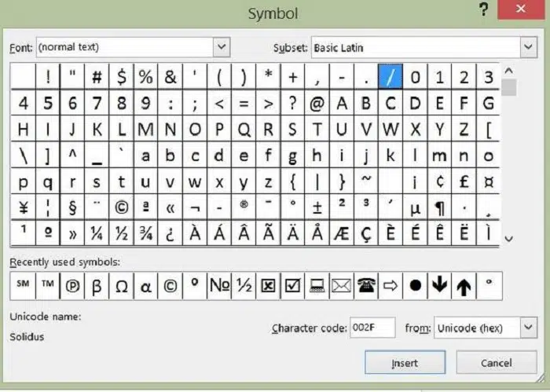The height and width of the screenshot is (392, 550).
Task: Pick the micro µ symbol in grid
Action: point(416,207)
